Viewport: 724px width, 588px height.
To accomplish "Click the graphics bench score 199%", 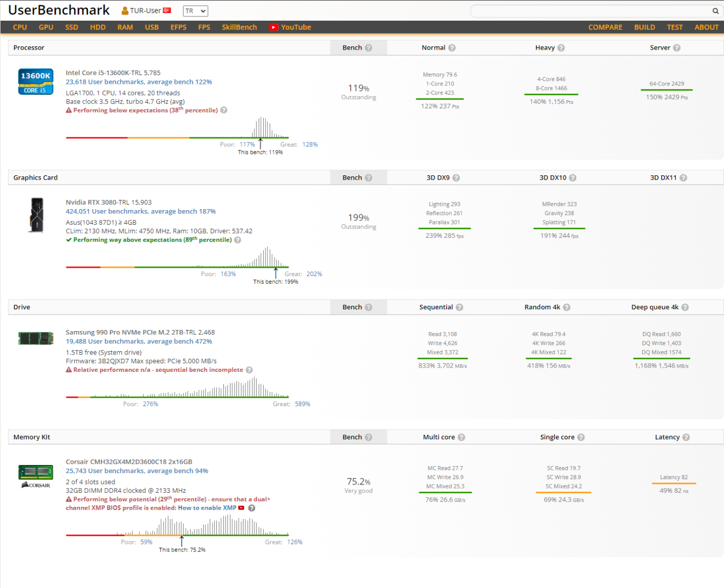I will (358, 218).
